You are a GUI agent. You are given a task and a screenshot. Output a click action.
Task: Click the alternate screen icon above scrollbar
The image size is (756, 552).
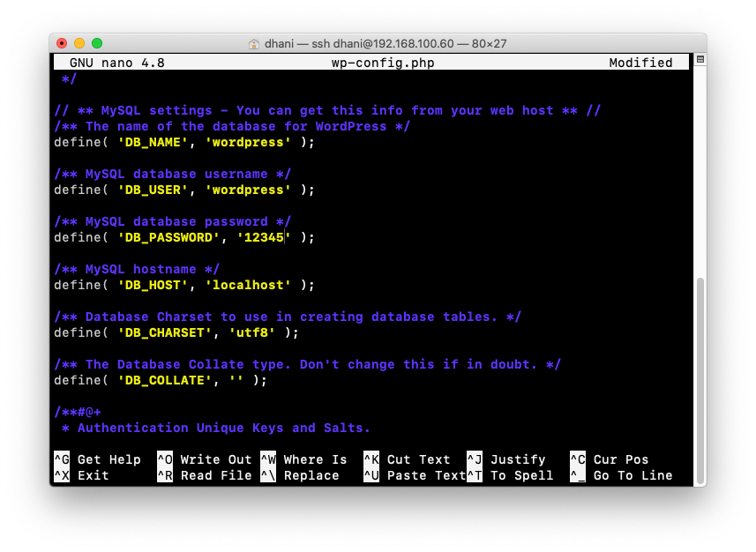click(700, 59)
